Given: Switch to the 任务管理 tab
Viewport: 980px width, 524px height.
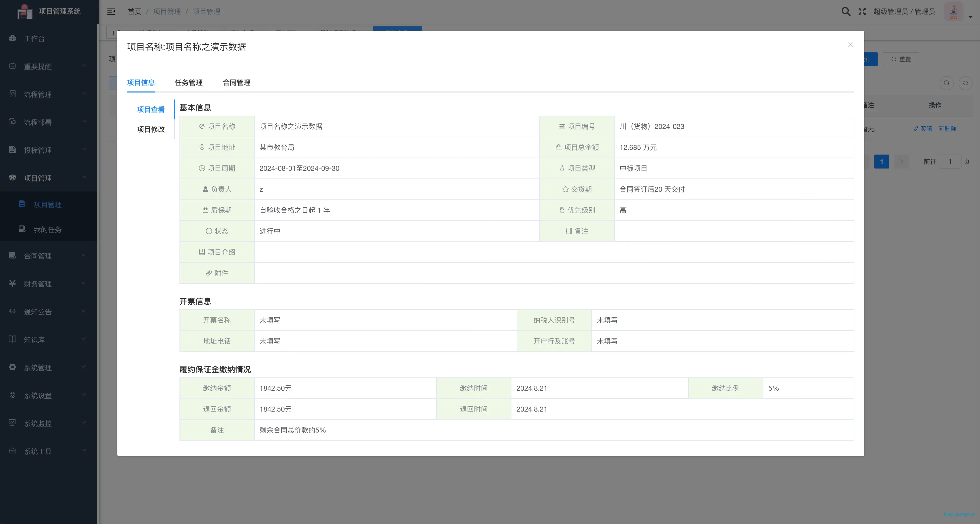Looking at the screenshot, I should pyautogui.click(x=189, y=83).
